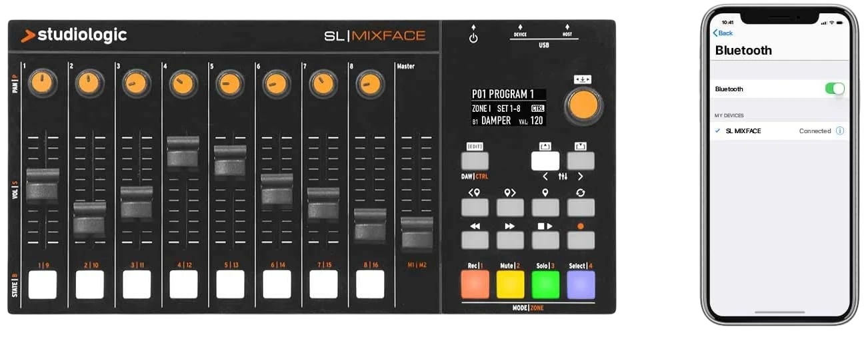Click the P01 PROGRAM 1 display line

503,94
